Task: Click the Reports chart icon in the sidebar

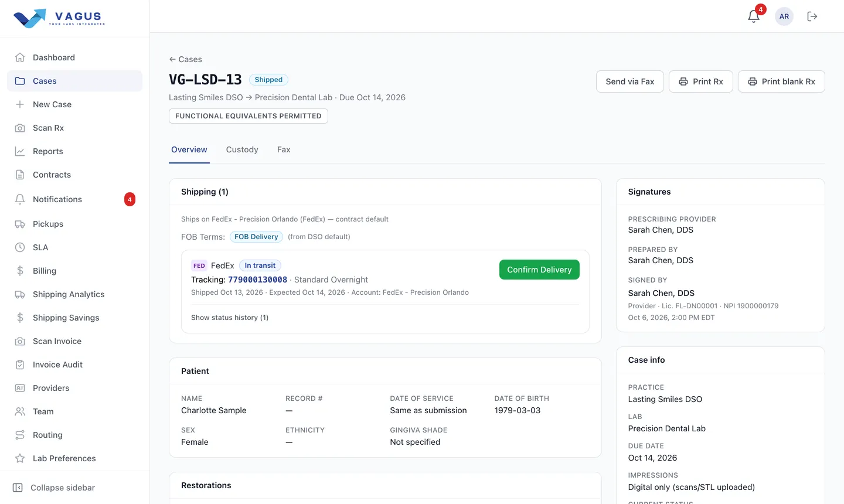Action: coord(20,151)
